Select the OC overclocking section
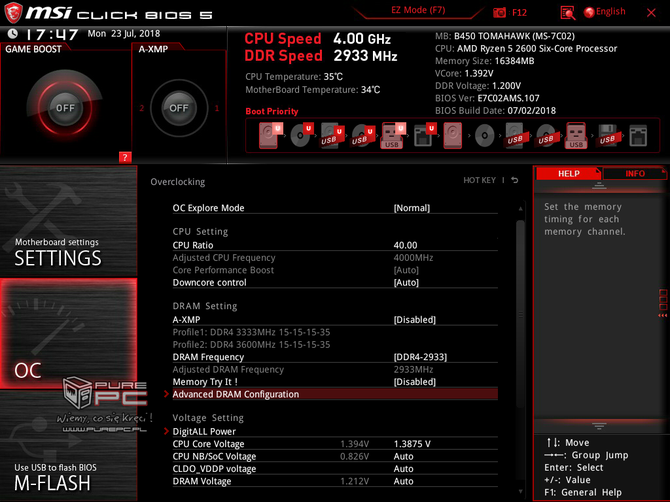The image size is (670, 502). pos(68,334)
